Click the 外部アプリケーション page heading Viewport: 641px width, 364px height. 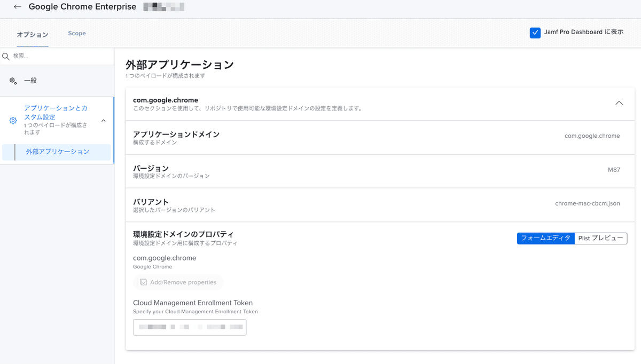pos(179,65)
